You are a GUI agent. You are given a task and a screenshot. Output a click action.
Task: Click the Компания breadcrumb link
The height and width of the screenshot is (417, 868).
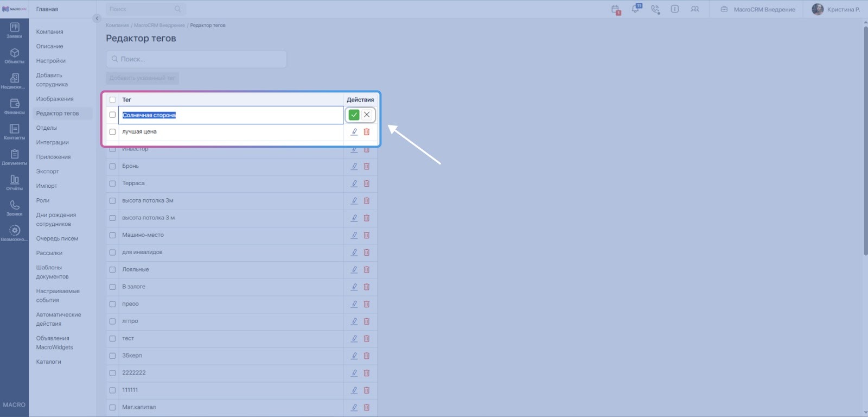(117, 26)
